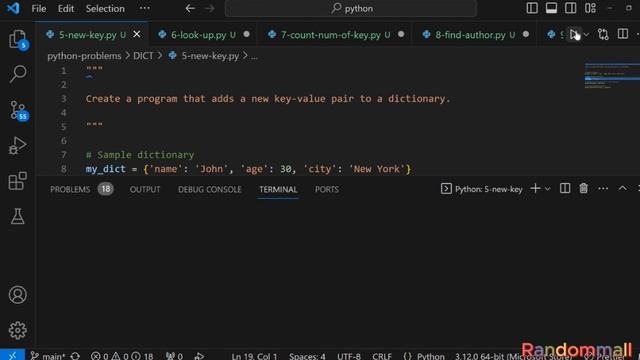Click line 8 my_dict code line
Screen dimensions: 640x360
pos(248,169)
